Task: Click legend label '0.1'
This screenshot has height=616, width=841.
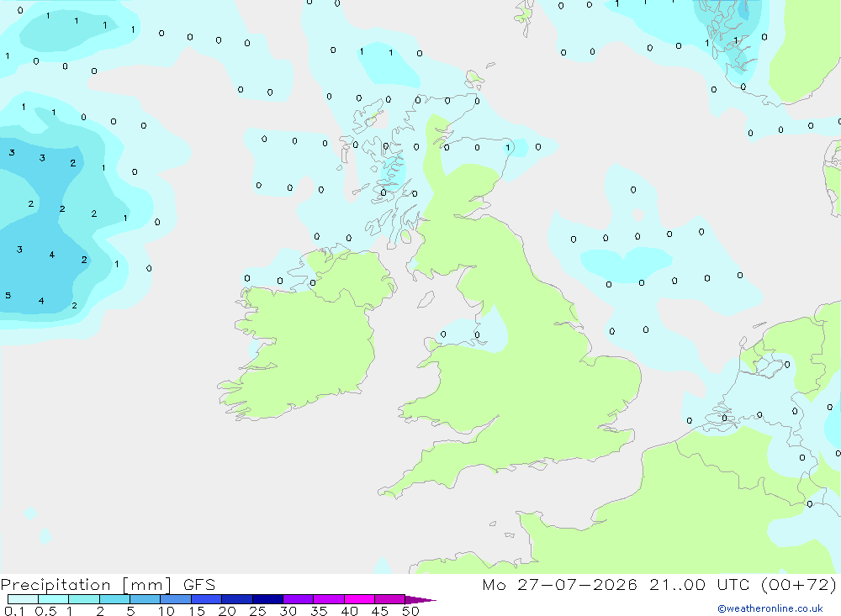Action: click(14, 611)
